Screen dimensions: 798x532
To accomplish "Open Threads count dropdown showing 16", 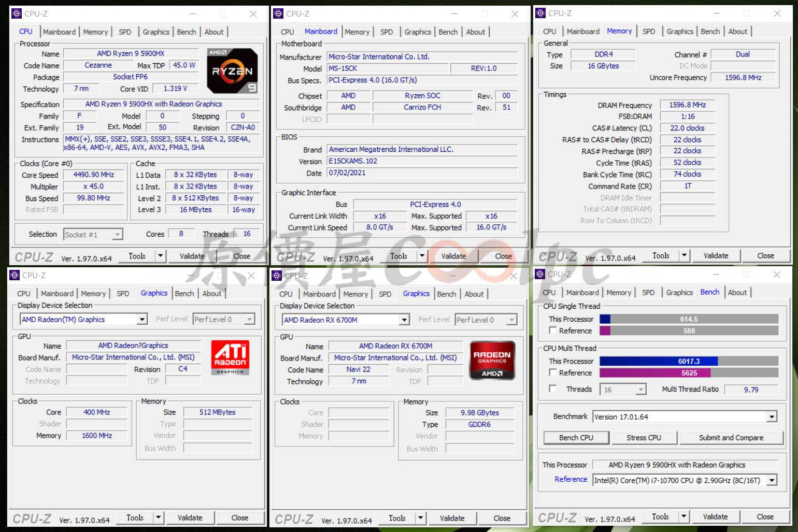I will coord(641,390).
